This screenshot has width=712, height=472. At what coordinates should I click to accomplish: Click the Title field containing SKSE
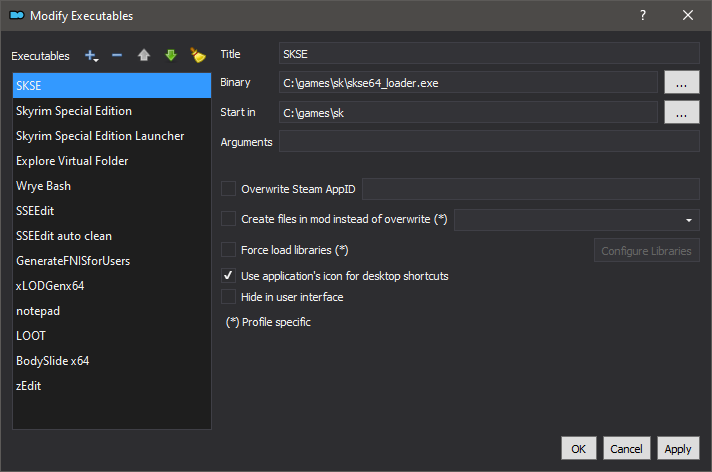pos(489,53)
